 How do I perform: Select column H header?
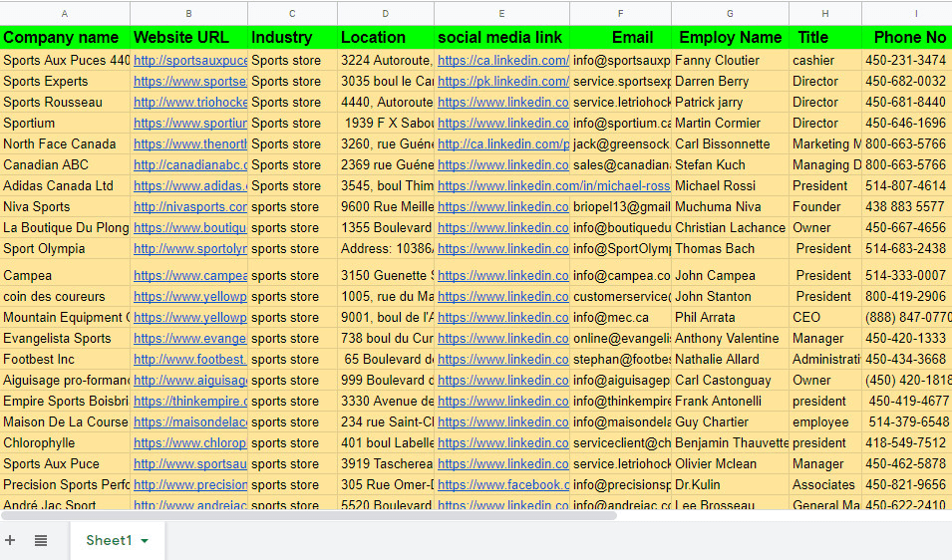point(825,13)
